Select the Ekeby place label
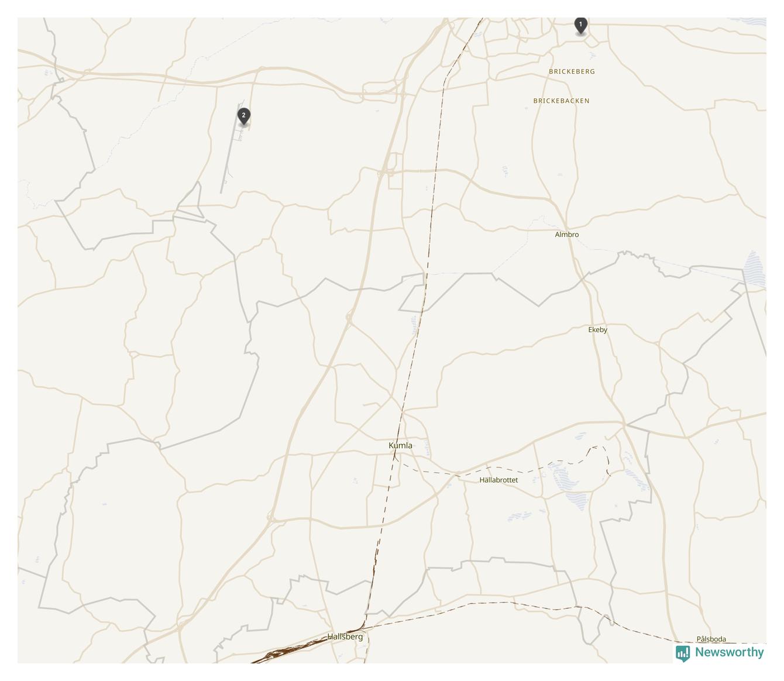This screenshot has width=784, height=681. [x=597, y=330]
